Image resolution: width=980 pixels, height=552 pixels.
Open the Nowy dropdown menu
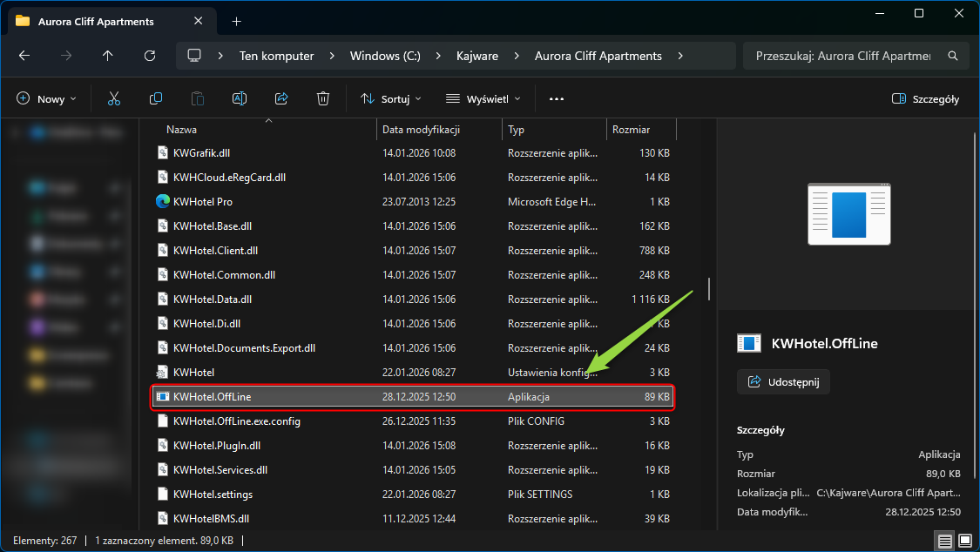pyautogui.click(x=47, y=99)
